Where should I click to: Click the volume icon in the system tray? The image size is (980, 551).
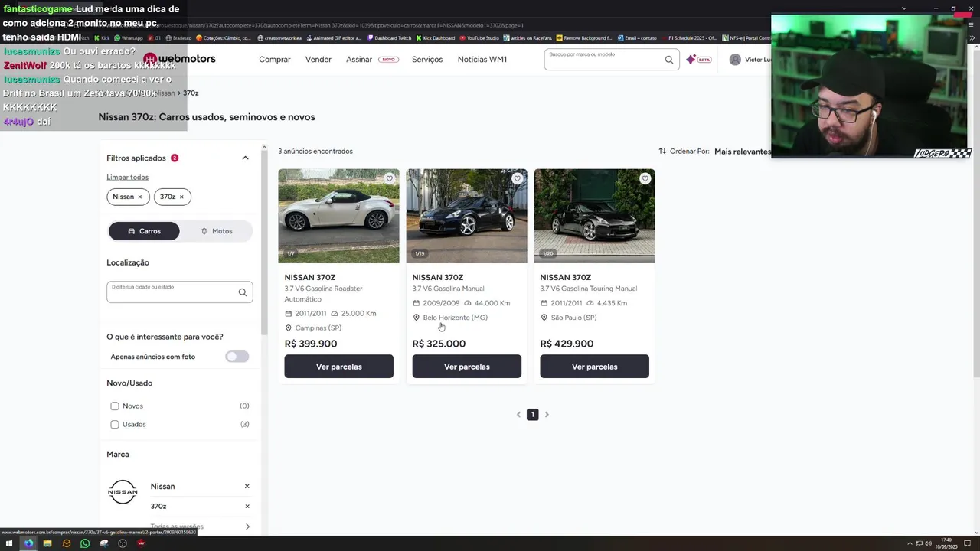tap(928, 543)
